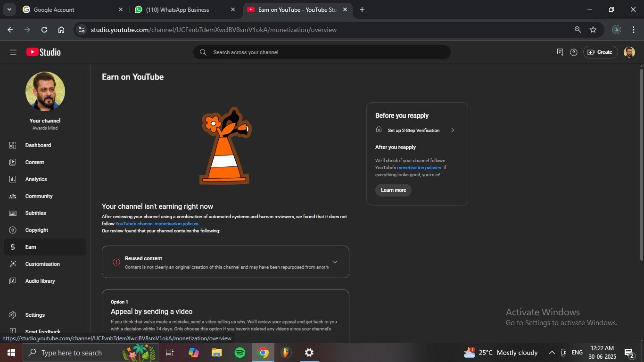The width and height of the screenshot is (644, 362).
Task: Open Task View from the taskbar
Action: (170, 353)
